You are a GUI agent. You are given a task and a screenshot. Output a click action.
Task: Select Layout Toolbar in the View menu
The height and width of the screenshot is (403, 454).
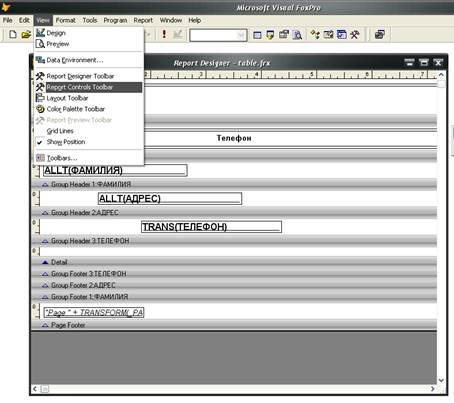click(89, 98)
